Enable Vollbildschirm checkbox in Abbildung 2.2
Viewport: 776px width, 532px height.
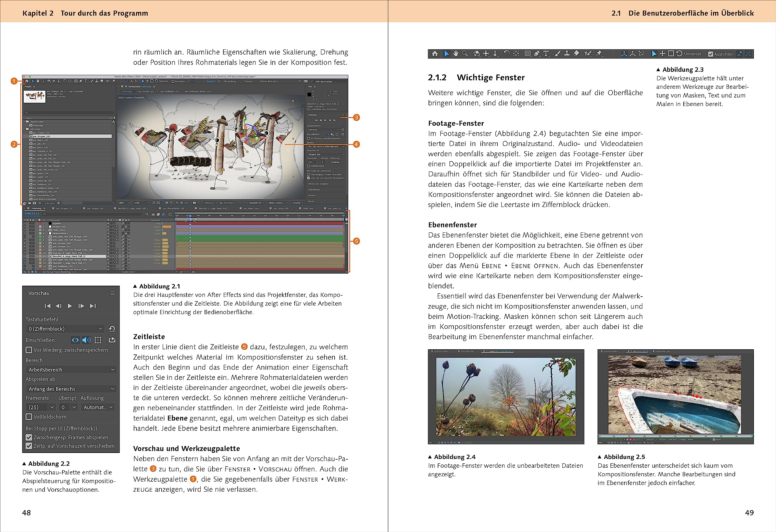pyautogui.click(x=29, y=417)
